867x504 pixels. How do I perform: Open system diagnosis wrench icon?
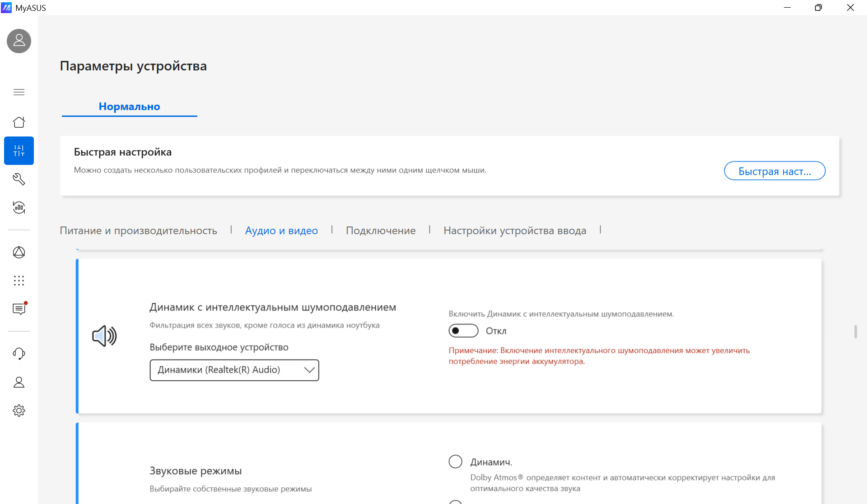click(x=19, y=179)
